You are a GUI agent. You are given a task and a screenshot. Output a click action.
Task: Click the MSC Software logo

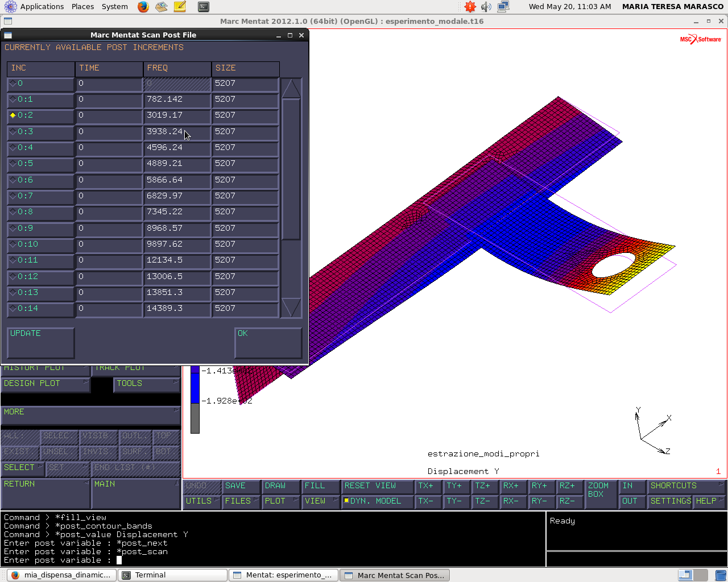click(700, 39)
